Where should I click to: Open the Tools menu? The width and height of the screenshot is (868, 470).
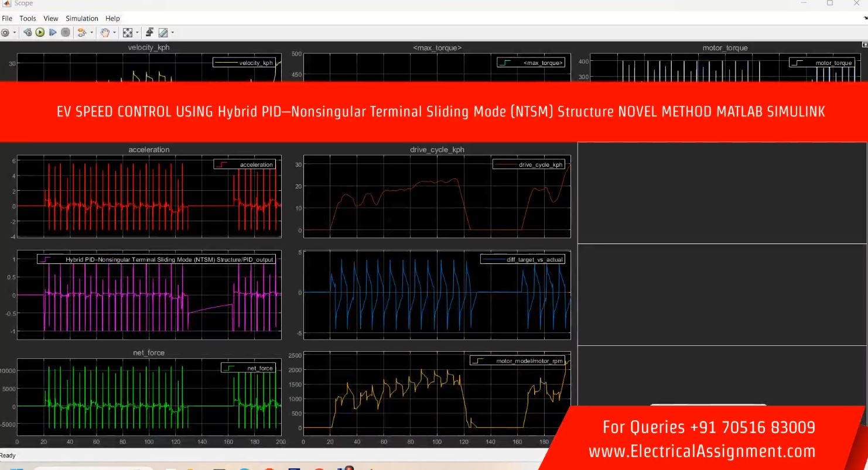click(x=28, y=19)
